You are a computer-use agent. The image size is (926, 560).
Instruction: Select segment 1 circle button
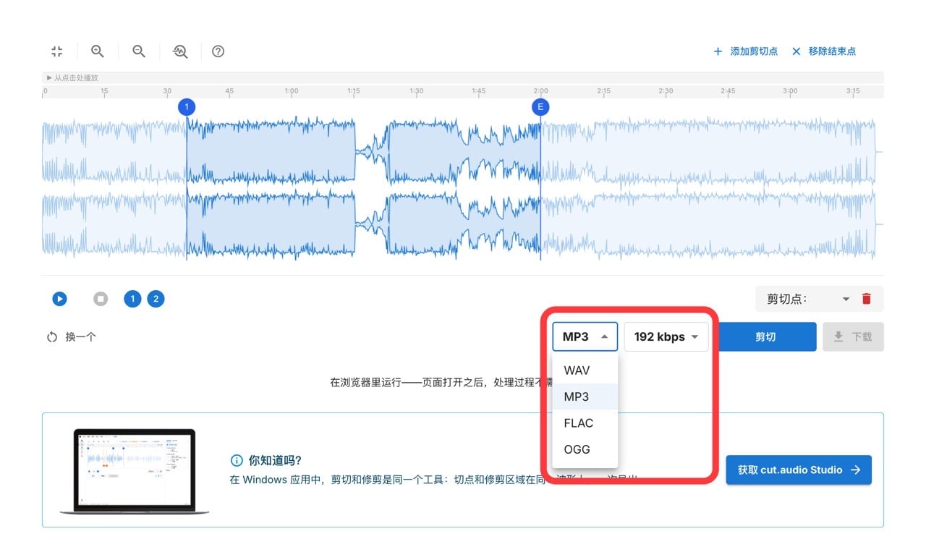pyautogui.click(x=132, y=299)
